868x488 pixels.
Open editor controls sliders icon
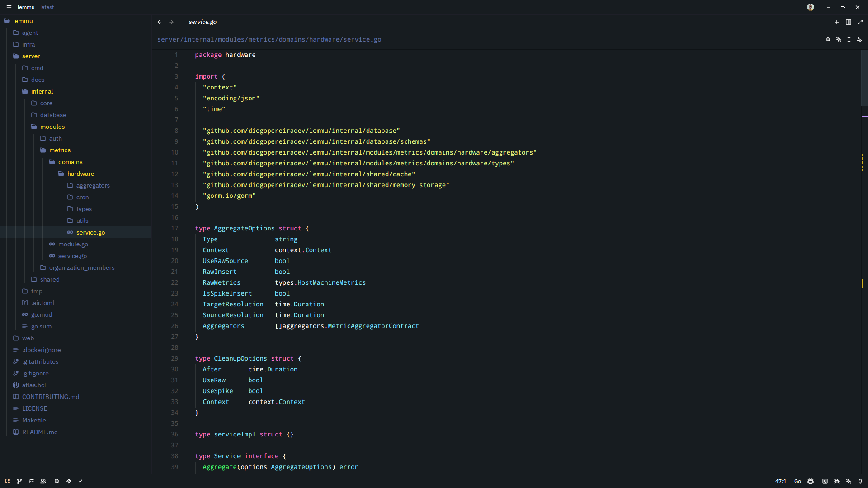coord(859,39)
